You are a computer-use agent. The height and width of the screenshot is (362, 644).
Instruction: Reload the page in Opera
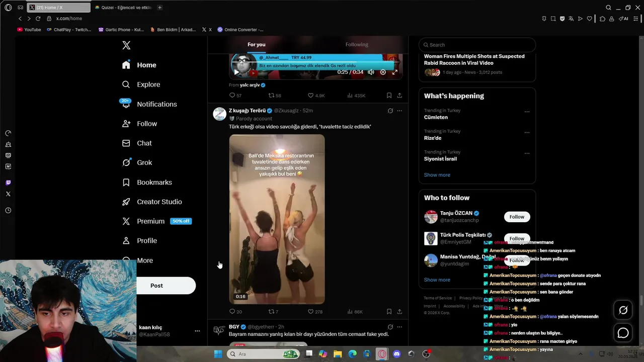pyautogui.click(x=38, y=19)
